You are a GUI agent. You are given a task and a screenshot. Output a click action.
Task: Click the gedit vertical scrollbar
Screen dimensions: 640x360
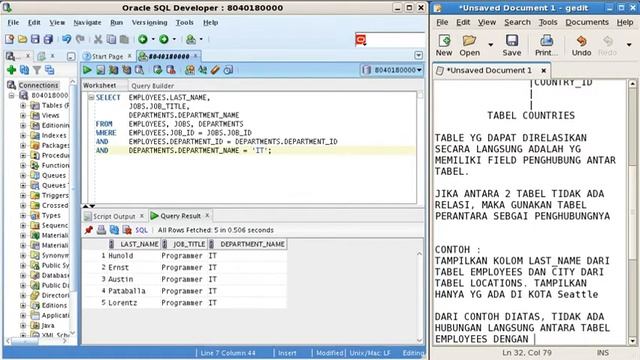click(x=632, y=212)
